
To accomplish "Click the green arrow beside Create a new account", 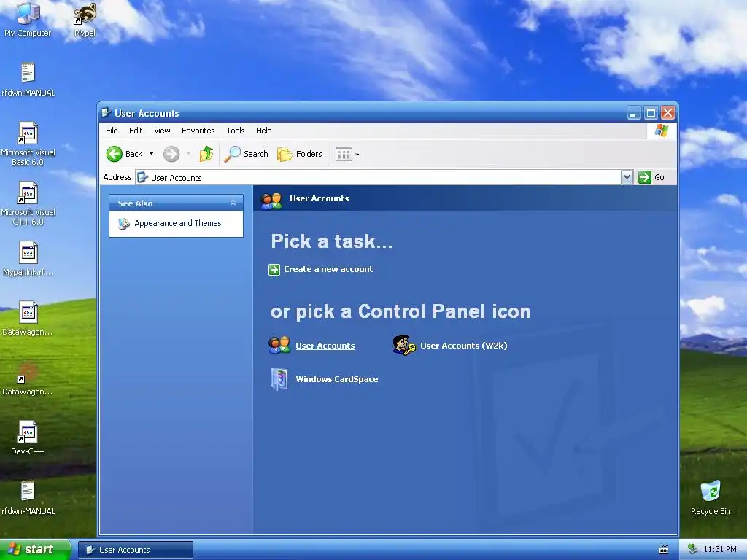I will [x=274, y=270].
